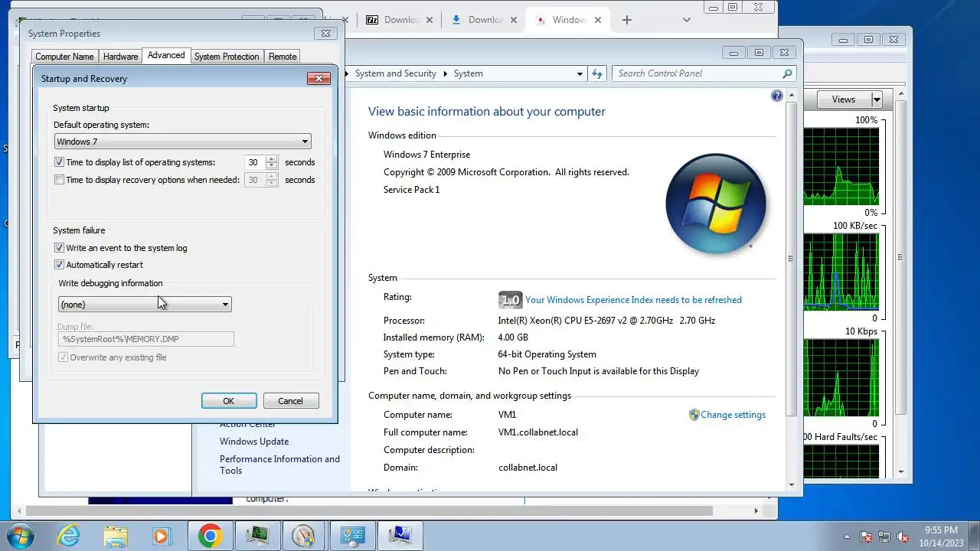Click OK in Startup and Recovery
The width and height of the screenshot is (980, 551).
point(228,401)
